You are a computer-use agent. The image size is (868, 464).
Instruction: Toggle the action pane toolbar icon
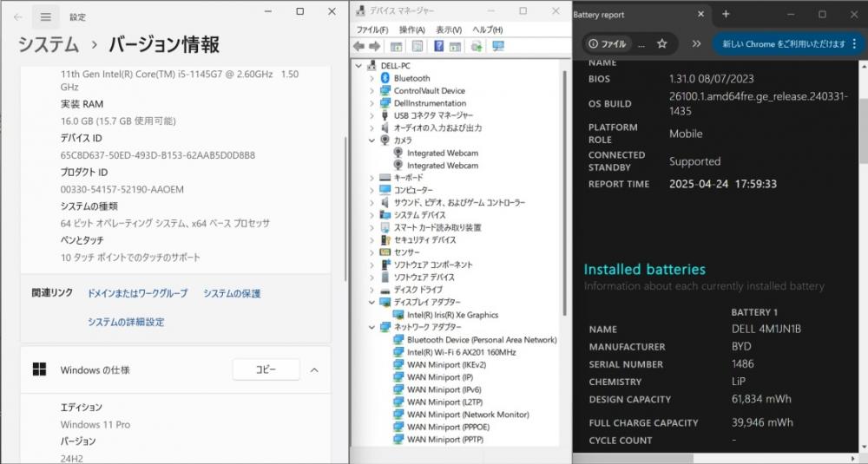point(455,47)
